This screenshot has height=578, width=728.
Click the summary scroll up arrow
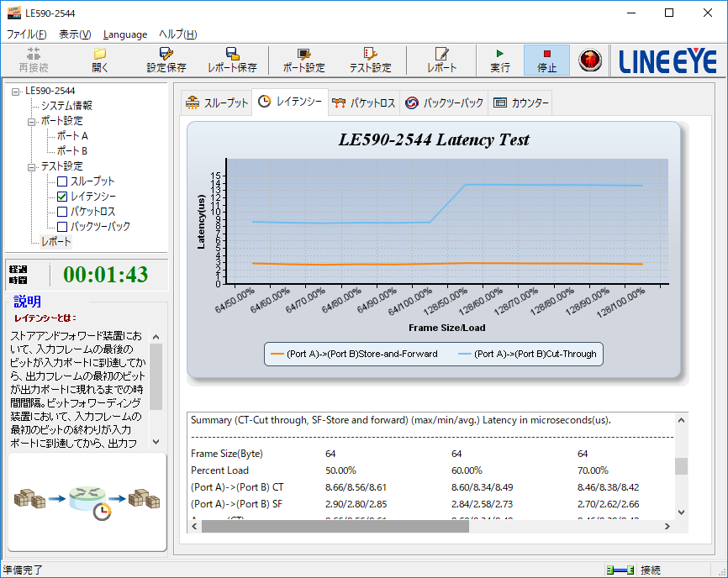coord(681,420)
